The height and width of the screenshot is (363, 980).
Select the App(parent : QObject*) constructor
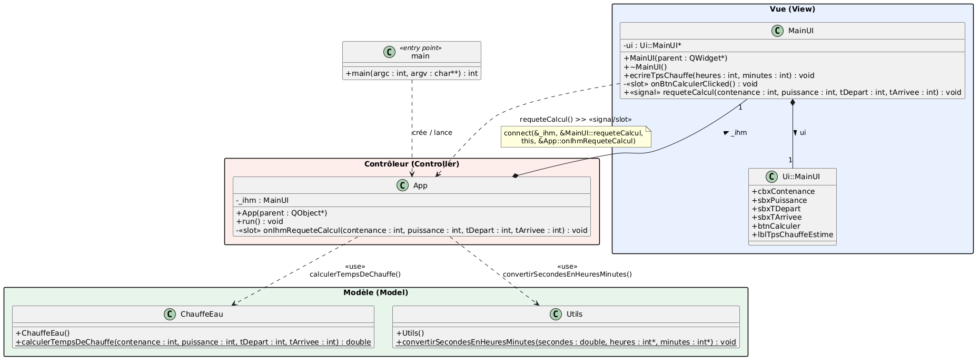pos(282,213)
